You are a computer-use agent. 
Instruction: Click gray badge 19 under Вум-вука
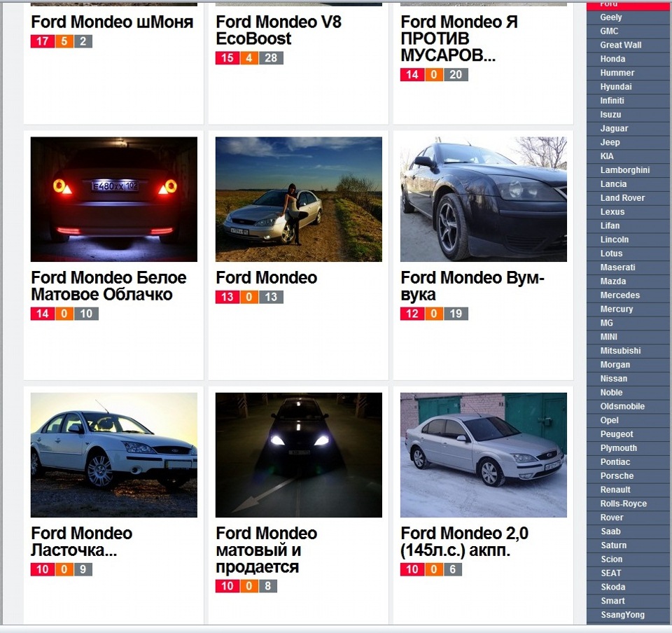(x=456, y=314)
